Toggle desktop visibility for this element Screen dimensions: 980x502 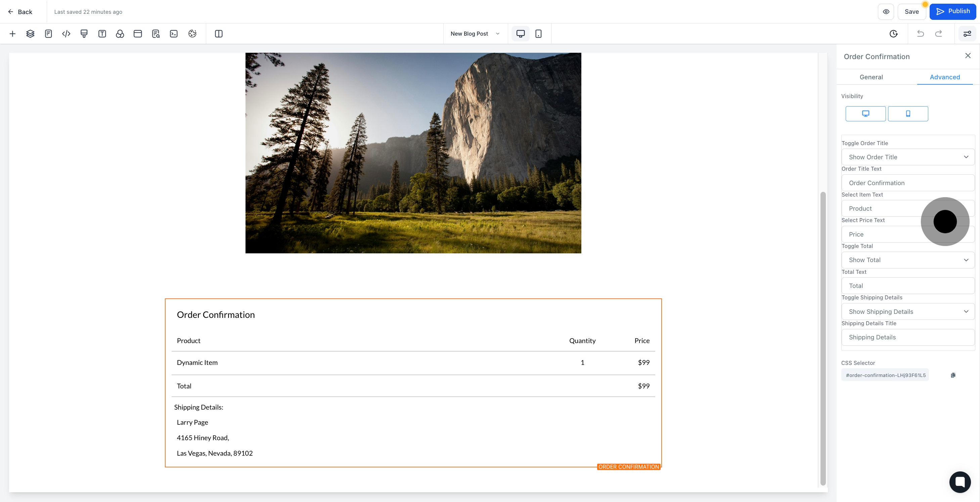pos(865,114)
